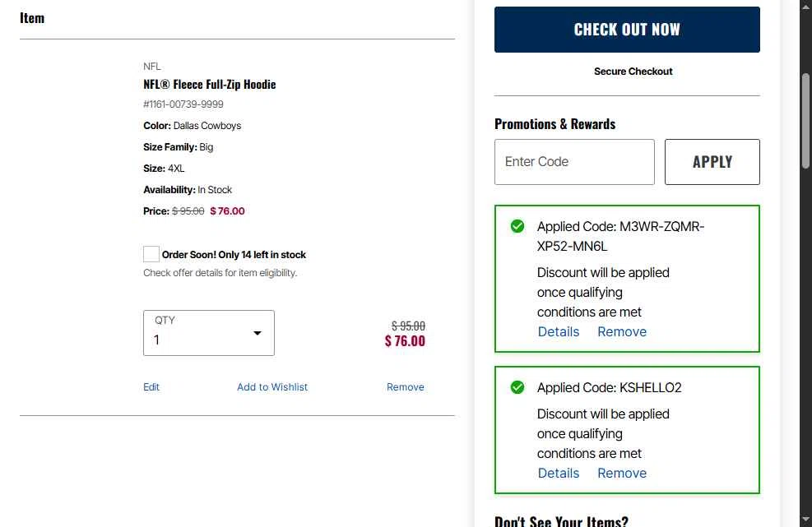Remove the applied code KSHELLO2

pos(622,473)
